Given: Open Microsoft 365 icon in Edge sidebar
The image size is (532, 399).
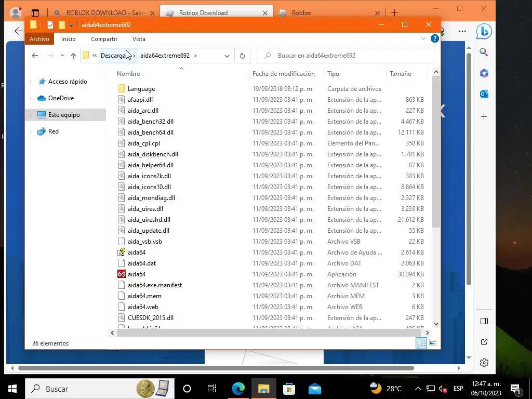Looking at the screenshot, I should (x=484, y=73).
